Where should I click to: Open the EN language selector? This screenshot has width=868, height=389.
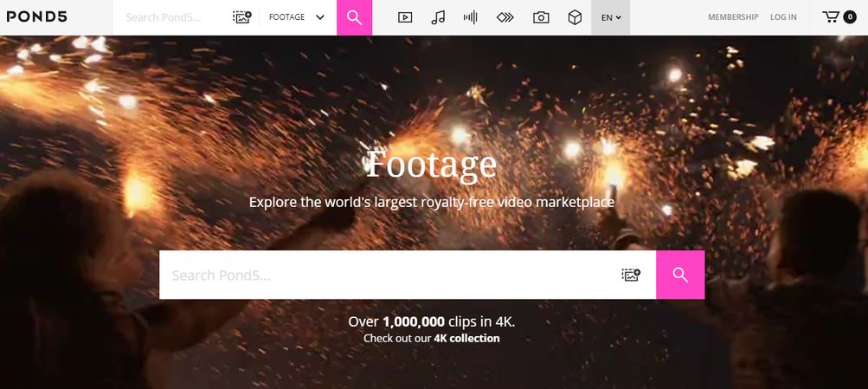(611, 17)
